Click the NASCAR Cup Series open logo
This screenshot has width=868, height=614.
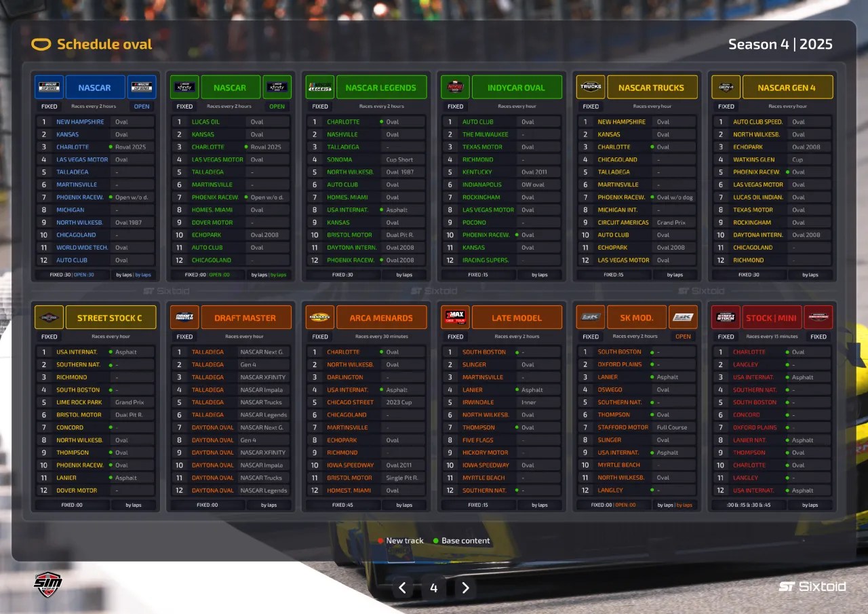(x=142, y=88)
